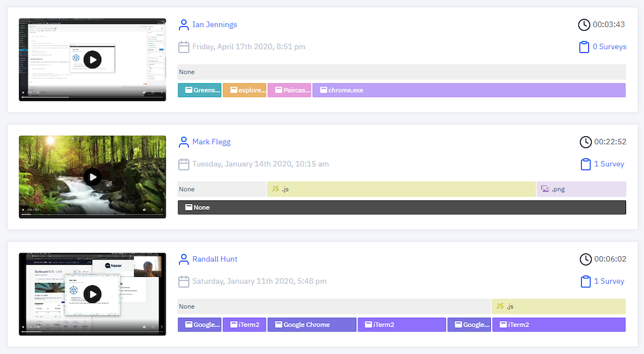Select the pink Paircas... app segment
This screenshot has height=354, width=644.
289,91
